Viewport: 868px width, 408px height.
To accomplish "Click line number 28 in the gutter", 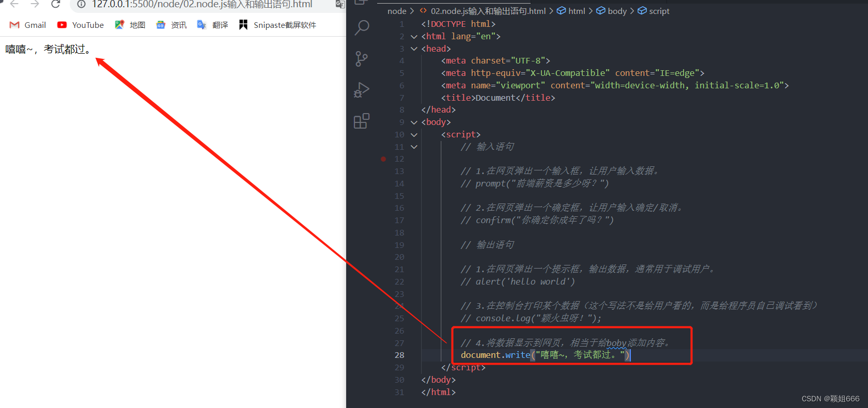I will 399,355.
